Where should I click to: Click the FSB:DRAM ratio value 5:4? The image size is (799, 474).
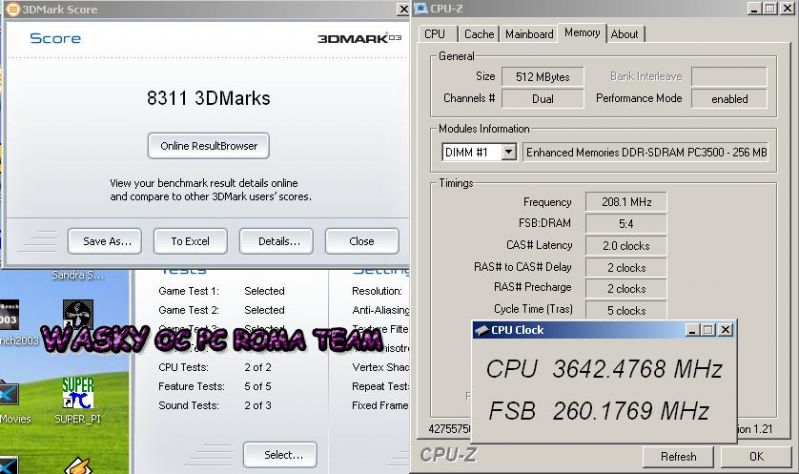tap(626, 224)
